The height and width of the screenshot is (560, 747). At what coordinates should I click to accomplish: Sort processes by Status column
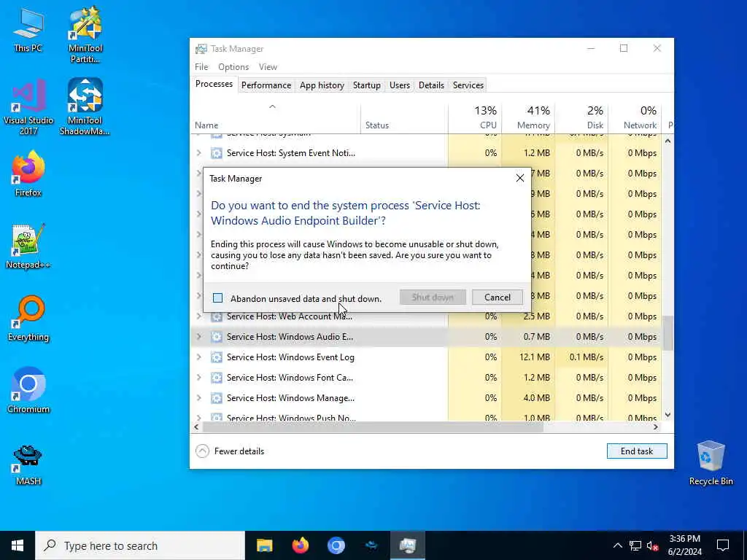[x=404, y=117]
